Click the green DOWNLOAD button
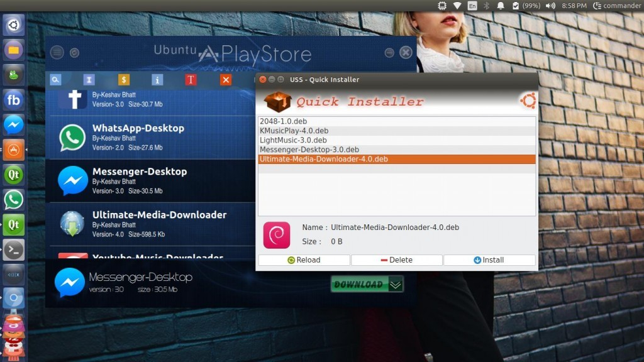 click(367, 285)
